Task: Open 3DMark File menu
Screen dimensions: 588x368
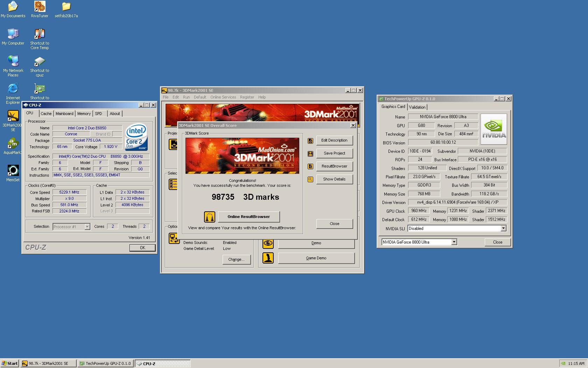Action: click(166, 97)
